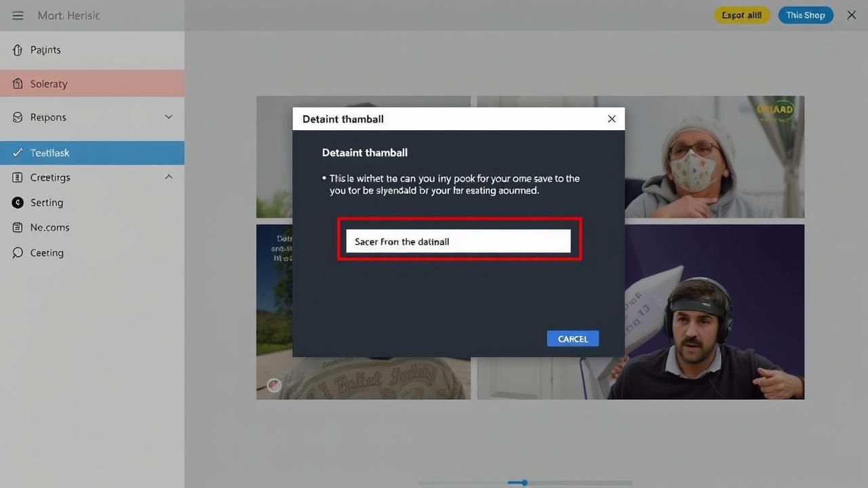Click the Ceeting chat icon

click(18, 253)
